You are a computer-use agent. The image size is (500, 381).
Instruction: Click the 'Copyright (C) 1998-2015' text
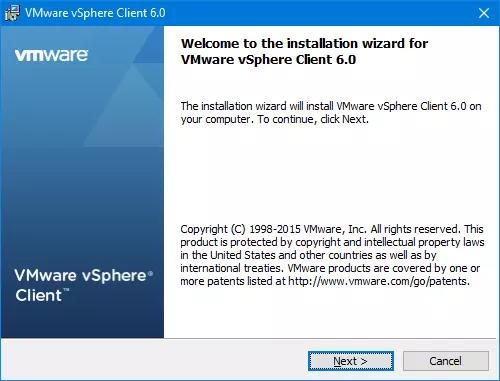tap(240, 229)
